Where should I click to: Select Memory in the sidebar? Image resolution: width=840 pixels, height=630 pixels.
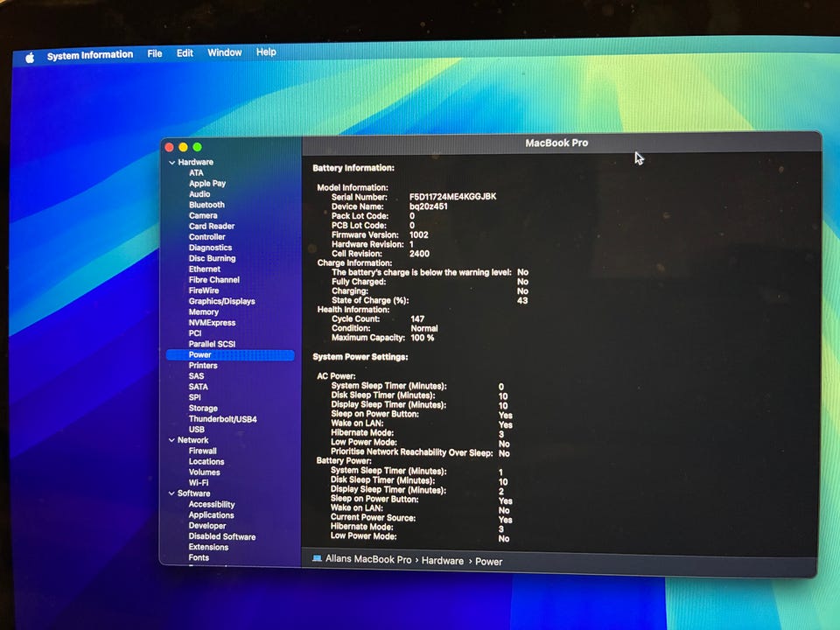204,311
